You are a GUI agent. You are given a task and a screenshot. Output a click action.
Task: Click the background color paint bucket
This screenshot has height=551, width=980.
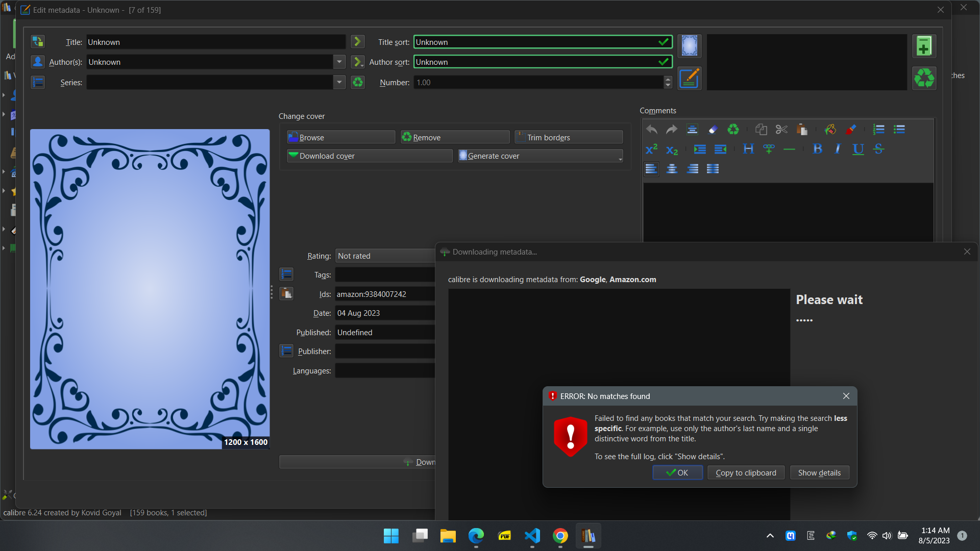830,130
